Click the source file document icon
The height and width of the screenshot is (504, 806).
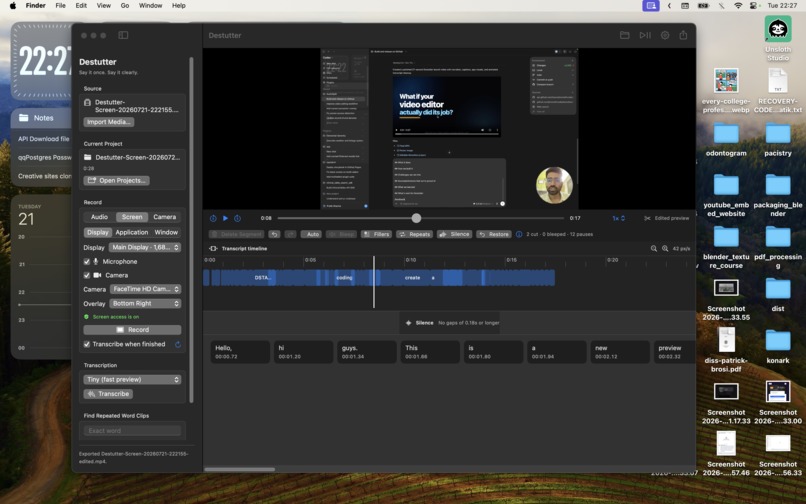pos(87,102)
